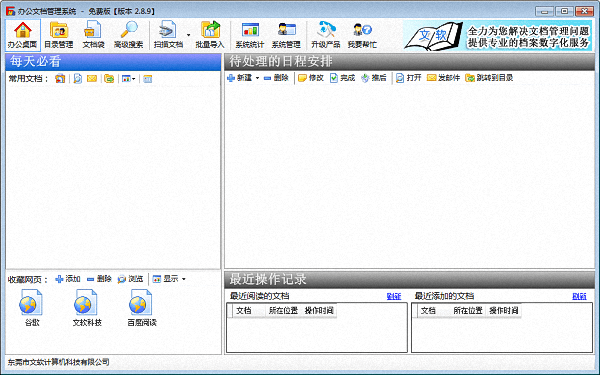
Task: Select the 文软科技 bookmark icon
Action: coord(87,308)
